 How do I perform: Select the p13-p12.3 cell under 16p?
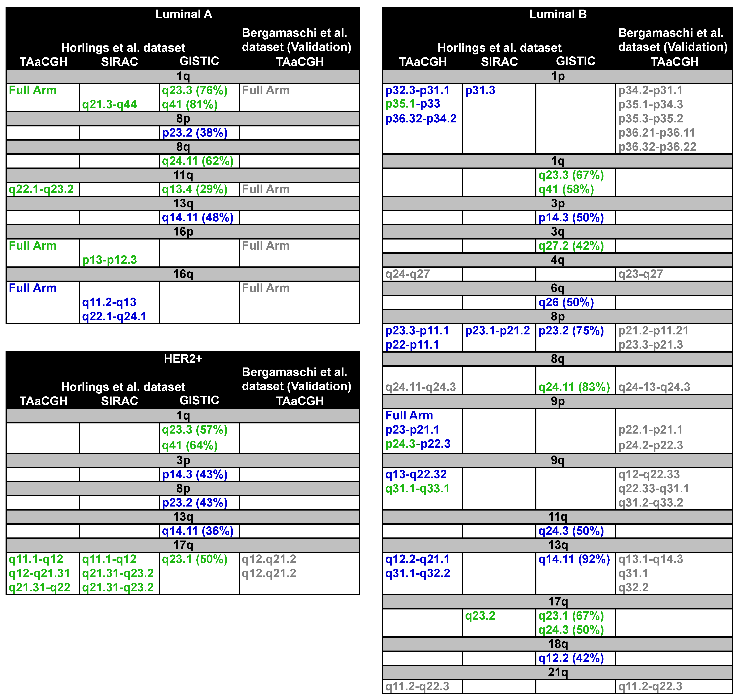click(109, 260)
